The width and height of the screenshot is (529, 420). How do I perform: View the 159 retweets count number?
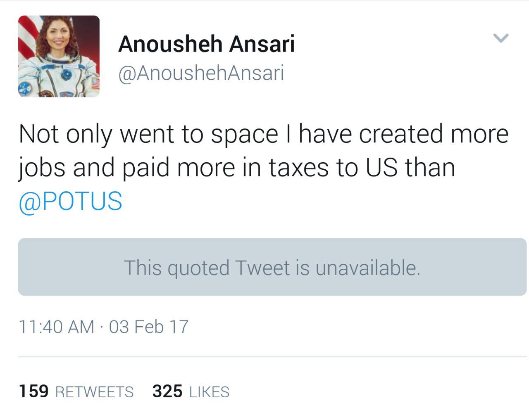click(34, 391)
